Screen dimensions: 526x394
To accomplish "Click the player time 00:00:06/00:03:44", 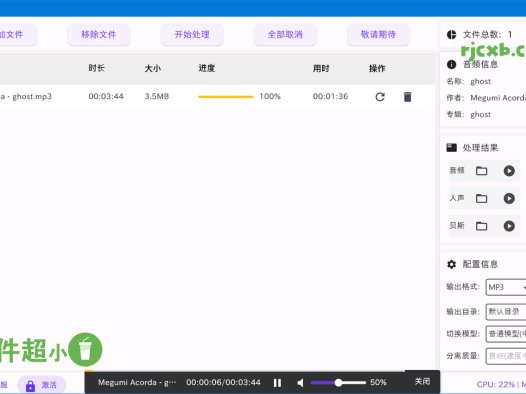I will coord(223,383).
